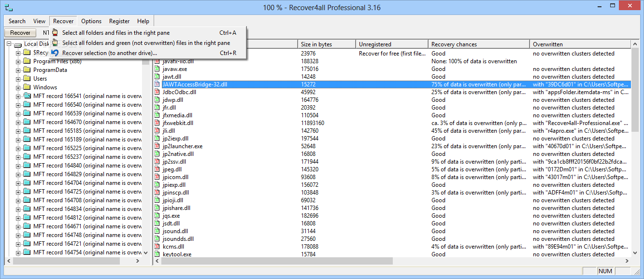Expand the MFT record 166540 node
This screenshot has width=644, height=279.
(x=18, y=105)
